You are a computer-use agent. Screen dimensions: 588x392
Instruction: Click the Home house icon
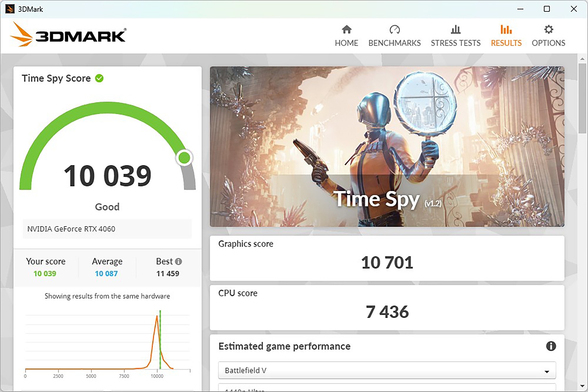click(346, 29)
